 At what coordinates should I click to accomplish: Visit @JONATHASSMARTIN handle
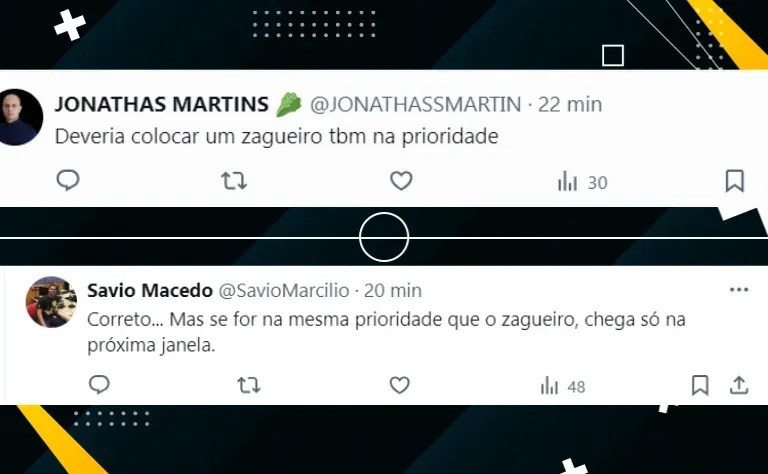[x=415, y=104]
